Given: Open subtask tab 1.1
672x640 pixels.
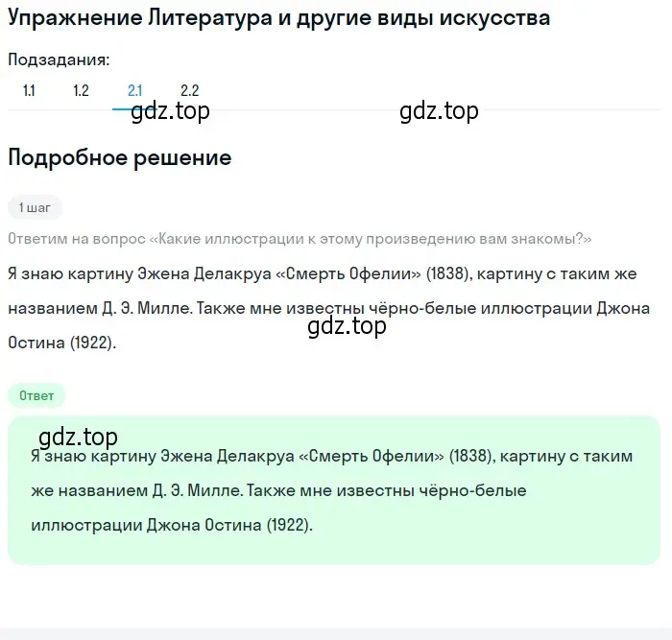Looking at the screenshot, I should [29, 91].
